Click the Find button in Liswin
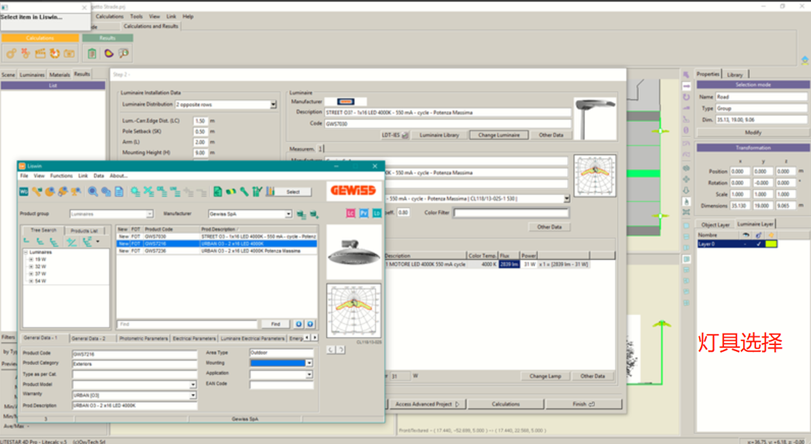This screenshot has width=811, height=444. click(x=276, y=324)
